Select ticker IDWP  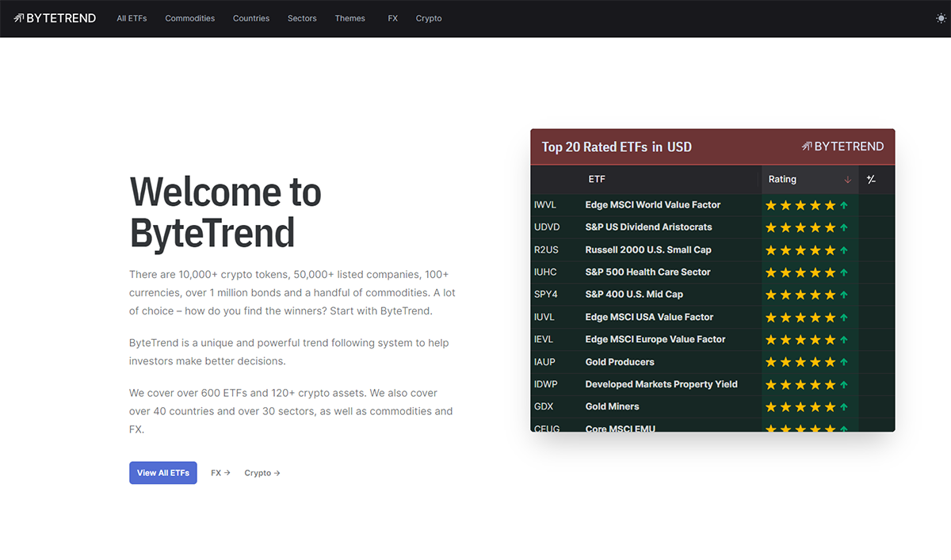[x=546, y=384]
